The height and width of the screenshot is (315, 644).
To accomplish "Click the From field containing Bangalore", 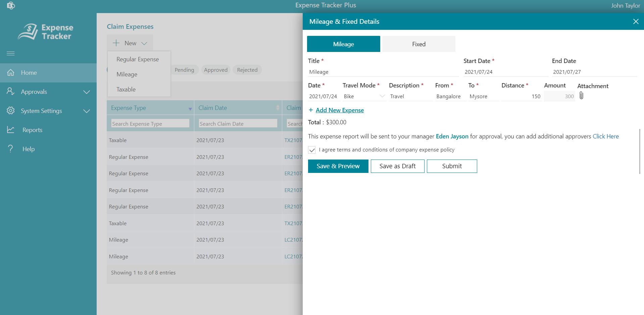I will pyautogui.click(x=450, y=96).
